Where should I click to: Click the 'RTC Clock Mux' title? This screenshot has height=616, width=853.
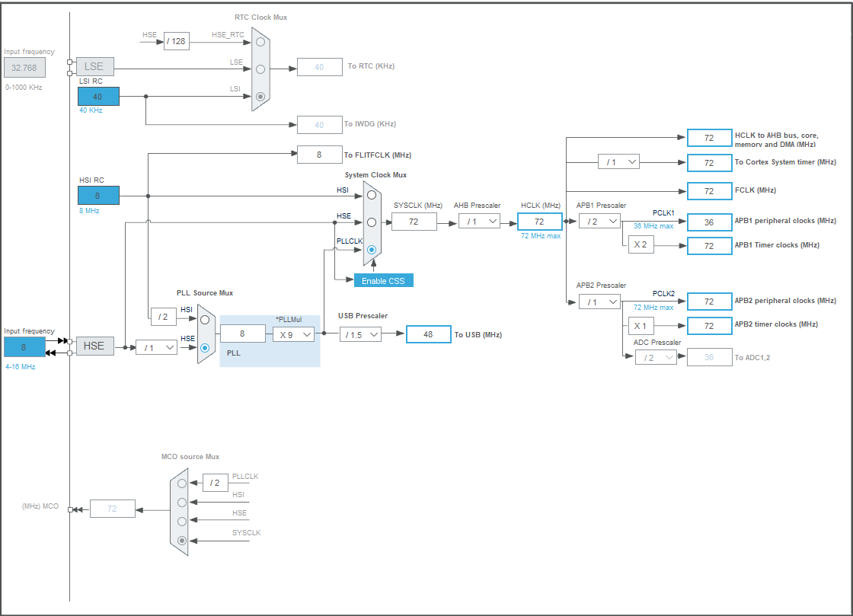pyautogui.click(x=261, y=18)
